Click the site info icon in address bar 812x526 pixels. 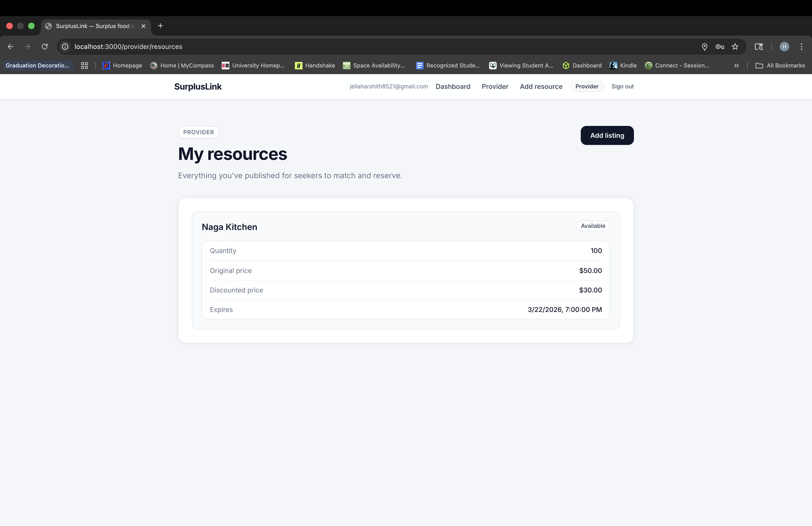point(65,46)
